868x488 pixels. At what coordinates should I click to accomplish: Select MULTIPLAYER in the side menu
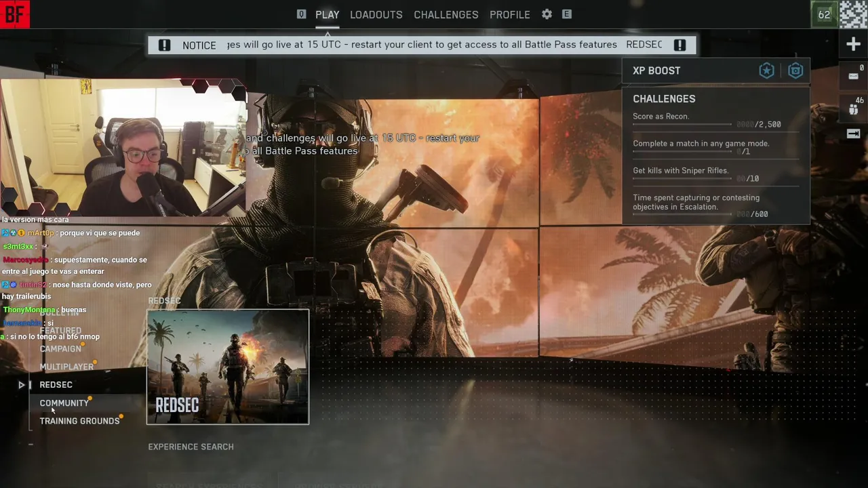[x=66, y=367]
